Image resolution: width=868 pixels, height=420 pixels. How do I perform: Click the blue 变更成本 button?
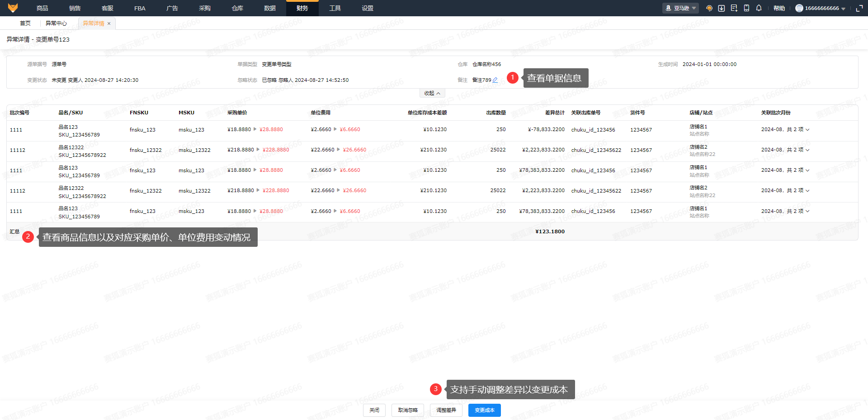tap(485, 410)
